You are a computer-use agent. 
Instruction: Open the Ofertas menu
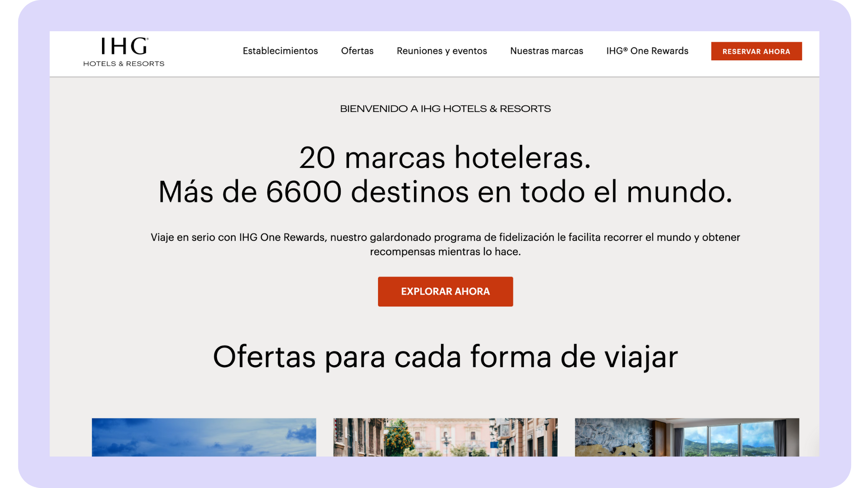[357, 51]
